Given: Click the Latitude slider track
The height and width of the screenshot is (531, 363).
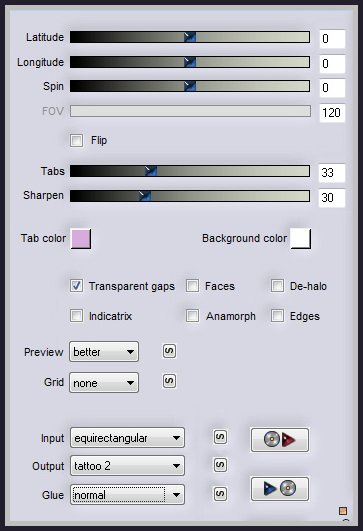Looking at the screenshot, I should point(190,37).
